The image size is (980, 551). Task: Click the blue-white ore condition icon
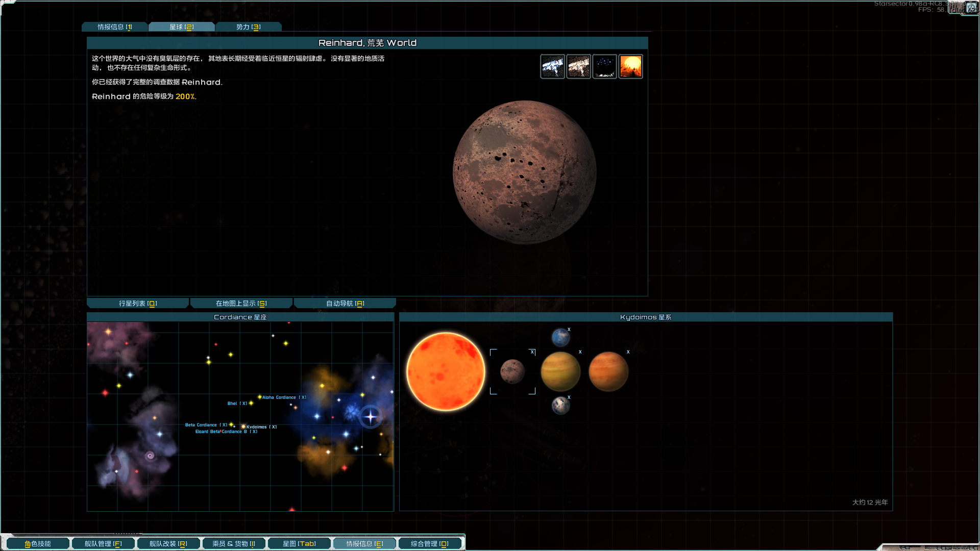(552, 66)
